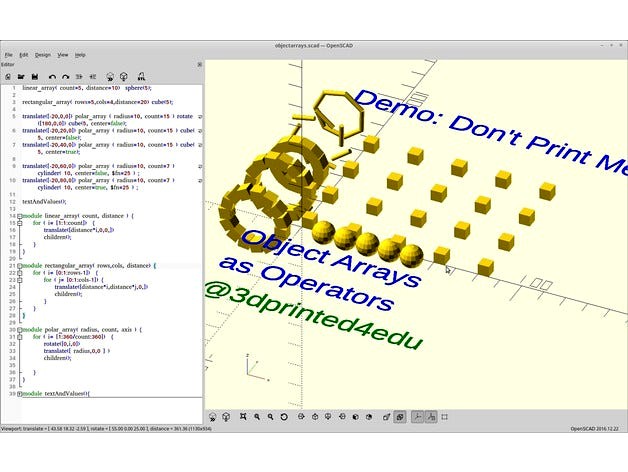
Task: Collapse the for loop fold on line 31
Action: pos(19,337)
